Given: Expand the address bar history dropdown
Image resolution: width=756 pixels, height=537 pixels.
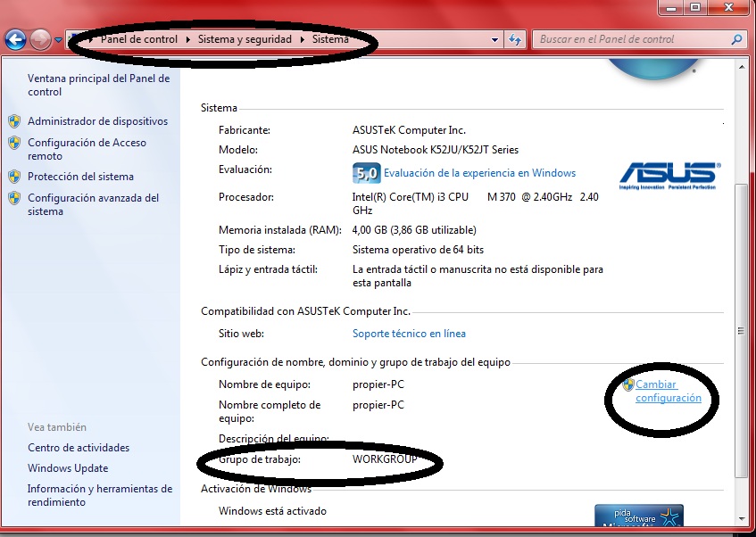Looking at the screenshot, I should pos(495,40).
